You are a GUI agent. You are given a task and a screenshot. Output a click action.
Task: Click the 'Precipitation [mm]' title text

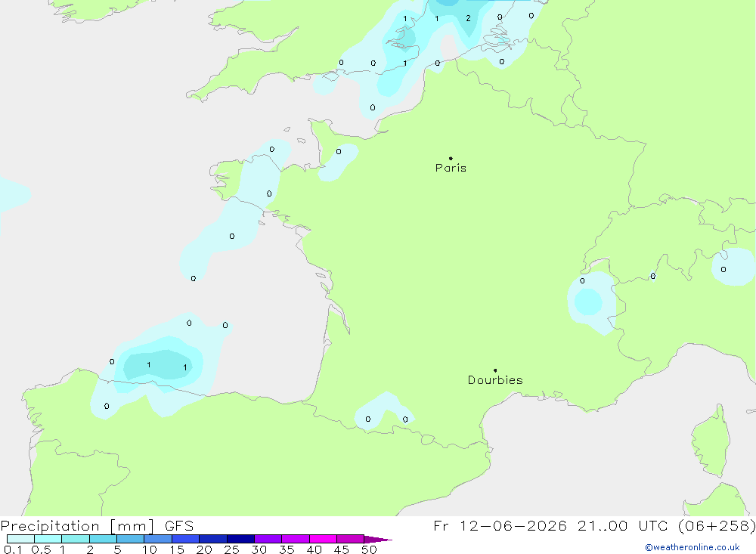77,526
